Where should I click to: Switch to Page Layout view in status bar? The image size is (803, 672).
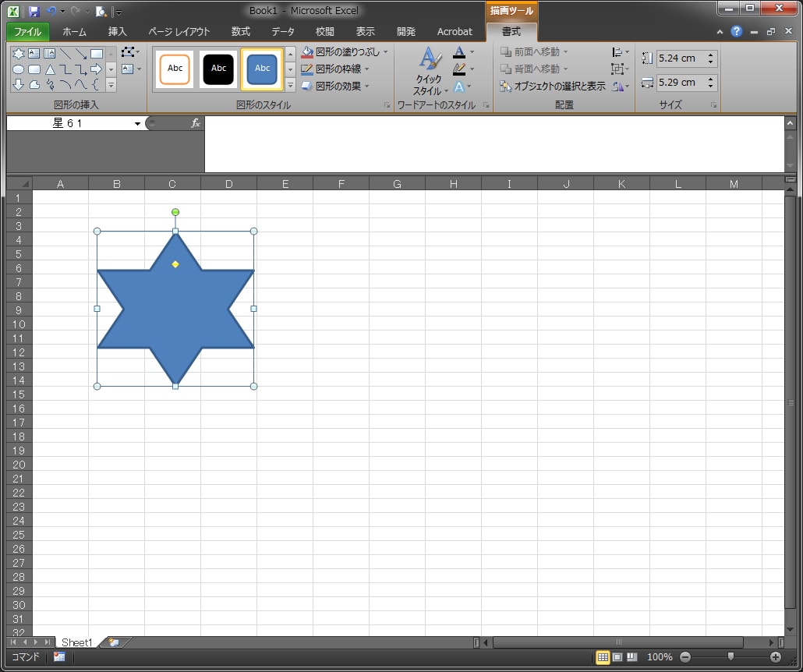pos(617,657)
